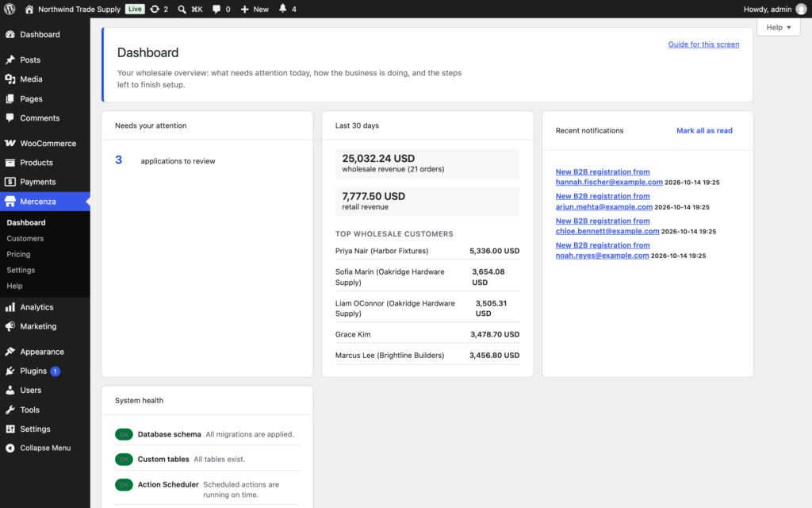Click the Needs your attention heading
The image size is (812, 508).
click(151, 125)
